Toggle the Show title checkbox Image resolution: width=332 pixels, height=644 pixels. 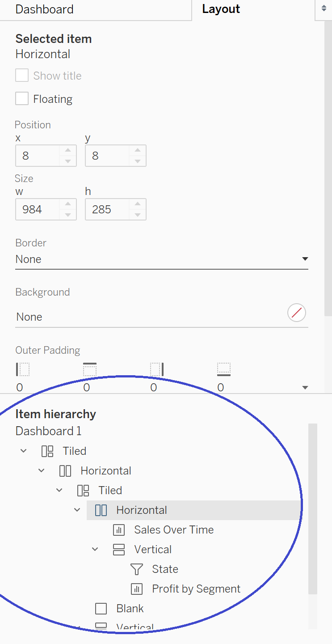(x=22, y=76)
